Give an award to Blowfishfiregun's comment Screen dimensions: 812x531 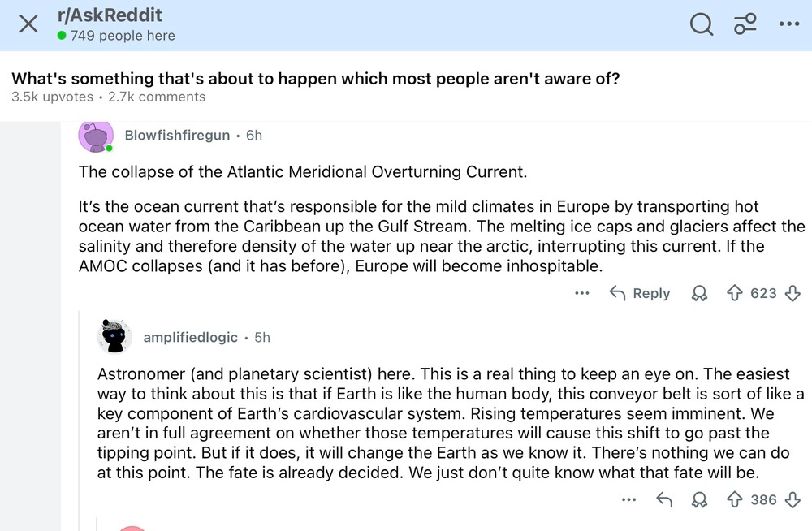(x=699, y=294)
